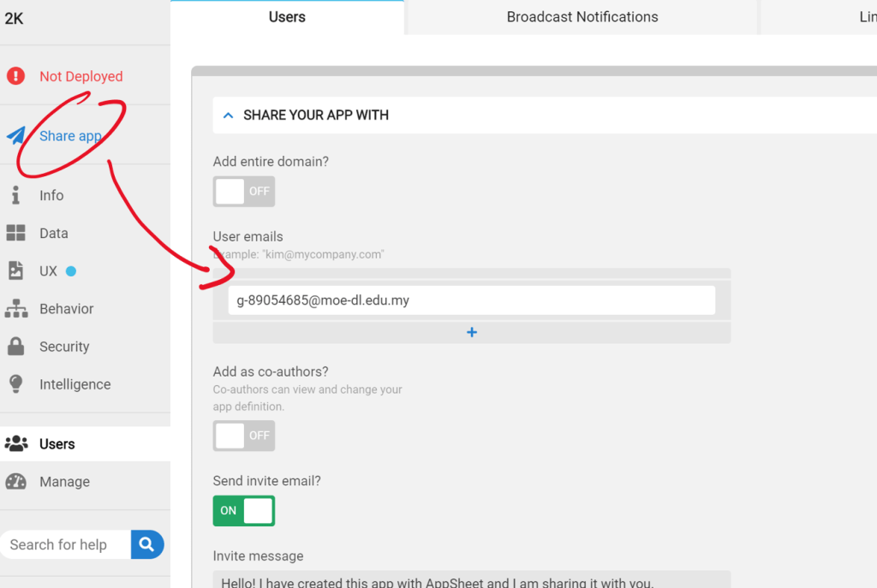This screenshot has width=877, height=588.
Task: Click the Manage gauge icon
Action: 15,482
